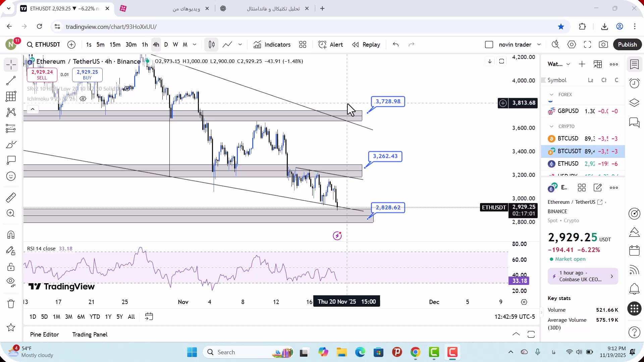The width and height of the screenshot is (644, 362).
Task: Open Chrome from Windows taskbar
Action: coord(416,352)
